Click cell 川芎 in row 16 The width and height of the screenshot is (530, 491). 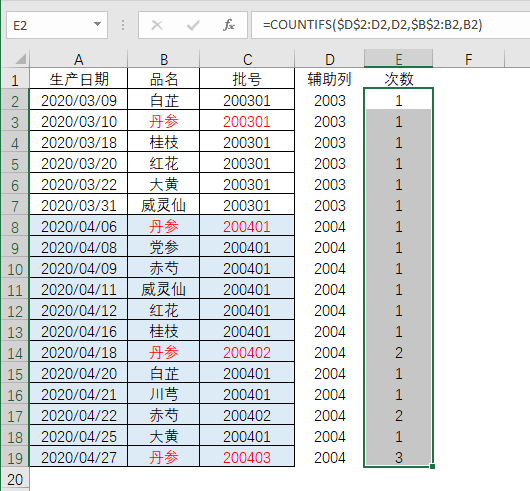point(164,394)
